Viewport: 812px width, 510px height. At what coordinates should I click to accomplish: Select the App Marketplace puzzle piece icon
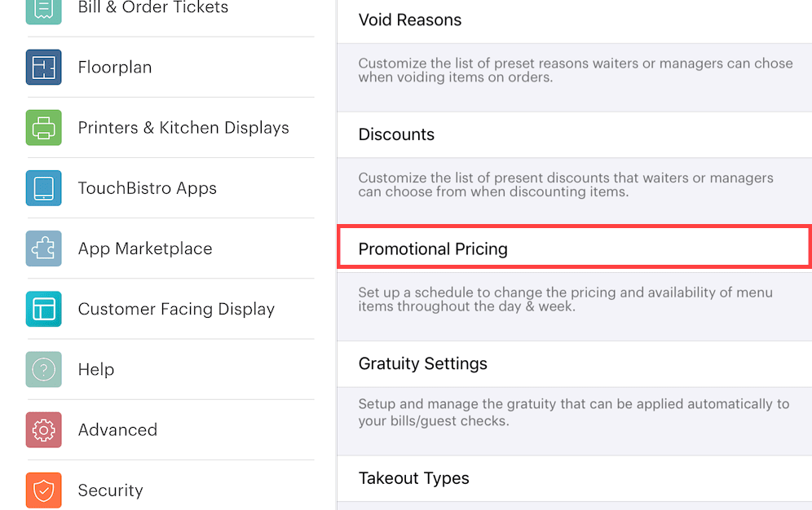[42, 248]
